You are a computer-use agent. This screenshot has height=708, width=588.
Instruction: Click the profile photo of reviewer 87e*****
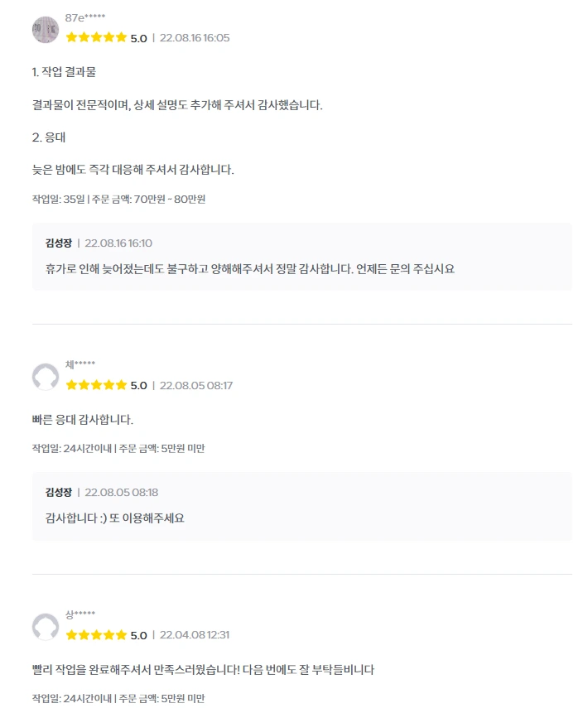[x=46, y=30]
